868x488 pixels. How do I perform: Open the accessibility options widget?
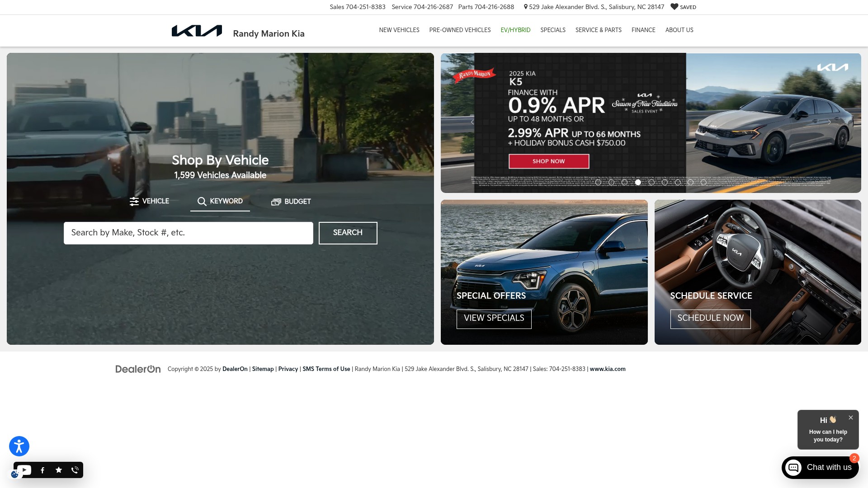tap(19, 446)
